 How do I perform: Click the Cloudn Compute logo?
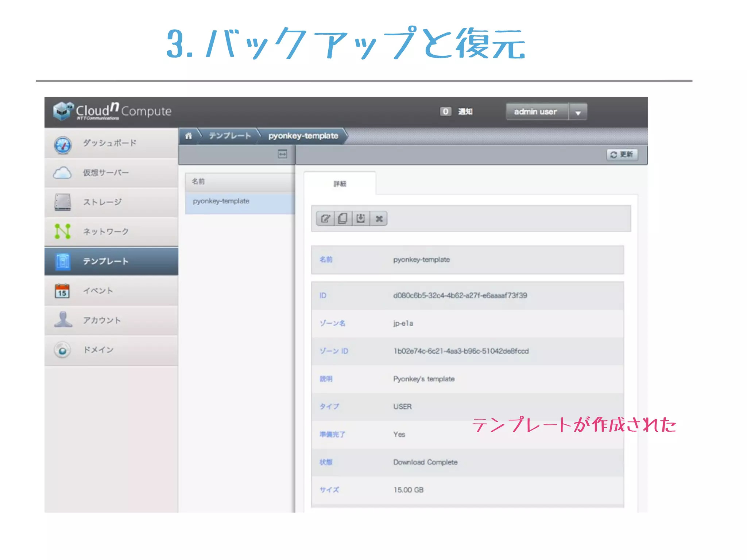(112, 111)
